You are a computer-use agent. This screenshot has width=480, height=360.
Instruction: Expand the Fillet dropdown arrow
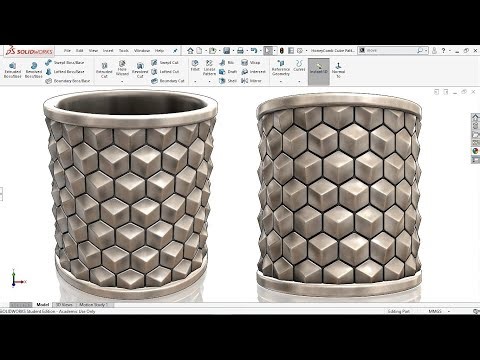(195, 81)
